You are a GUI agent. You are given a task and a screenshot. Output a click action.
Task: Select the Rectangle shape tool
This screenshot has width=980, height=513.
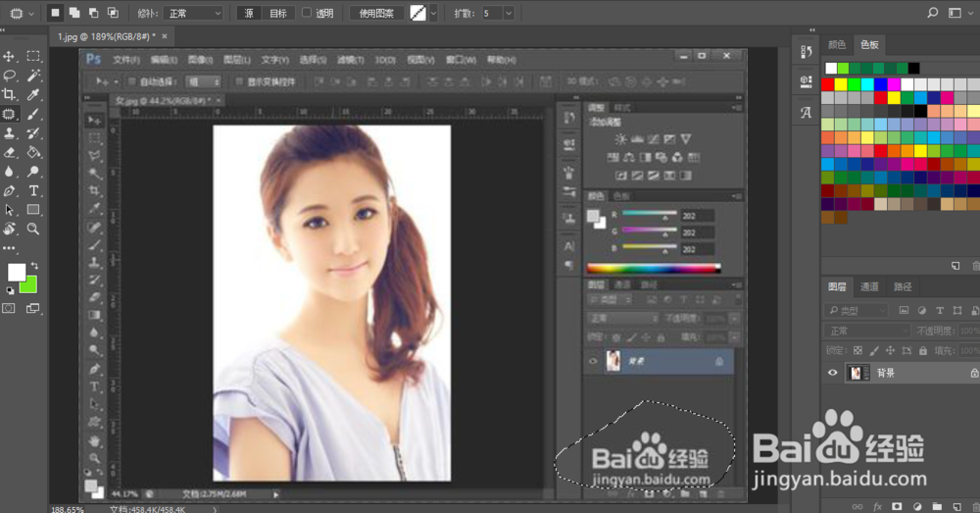point(33,210)
